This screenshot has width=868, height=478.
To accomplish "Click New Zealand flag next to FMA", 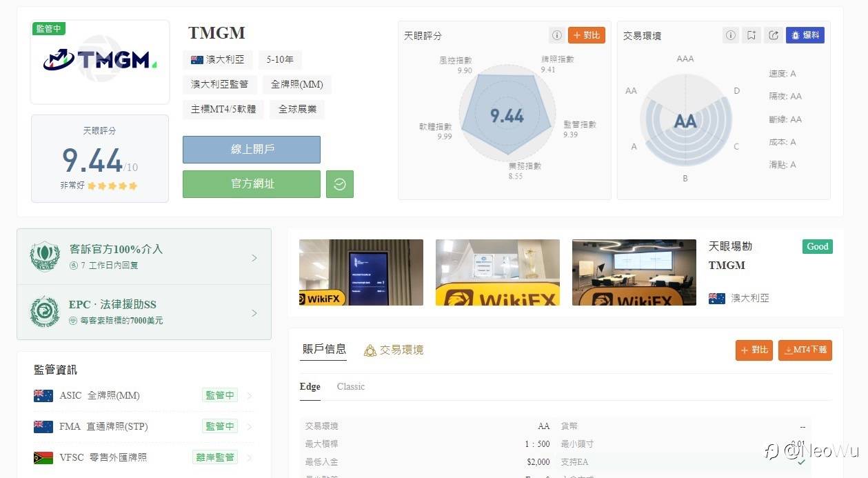I will (x=43, y=427).
